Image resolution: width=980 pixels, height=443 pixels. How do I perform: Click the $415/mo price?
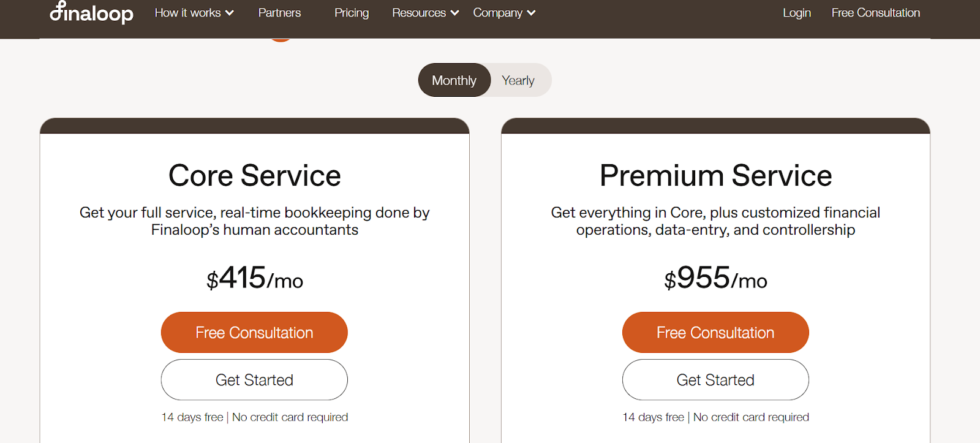click(254, 279)
